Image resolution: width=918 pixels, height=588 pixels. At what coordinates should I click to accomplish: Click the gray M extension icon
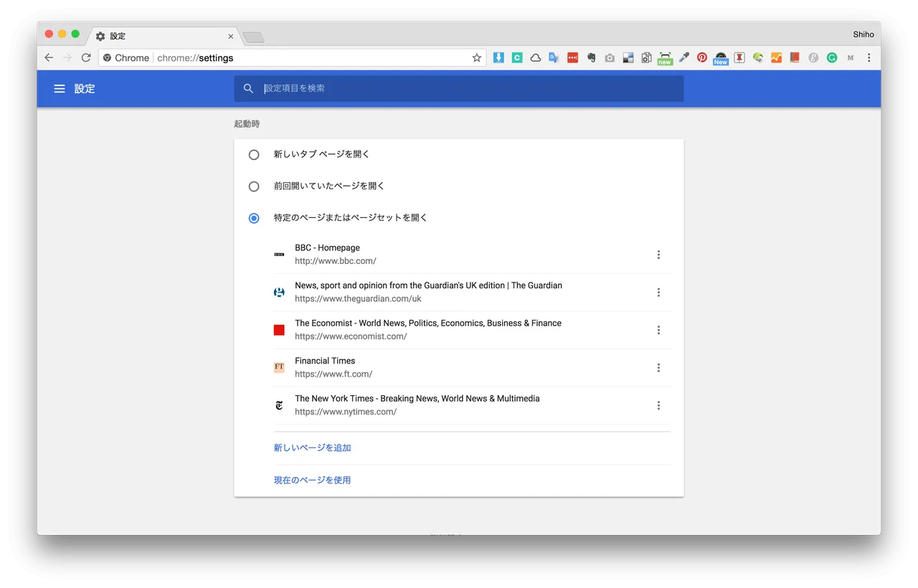coord(851,58)
